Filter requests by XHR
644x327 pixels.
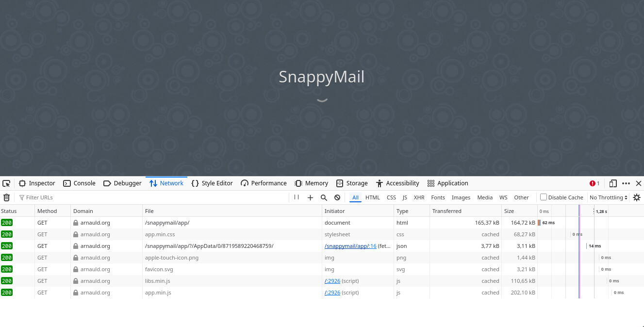point(419,197)
